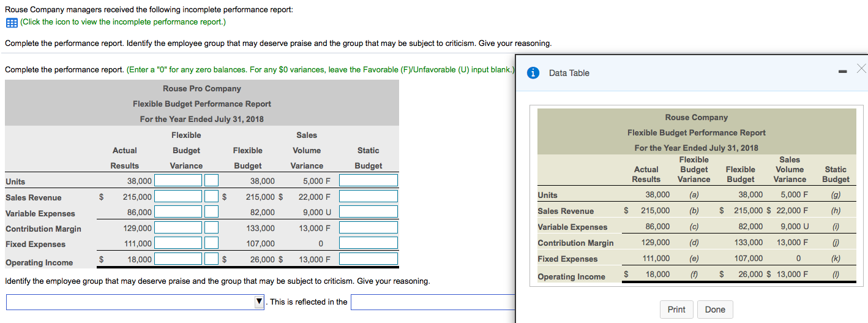This screenshot has width=868, height=323.
Task: Click the Print button
Action: [x=676, y=310]
